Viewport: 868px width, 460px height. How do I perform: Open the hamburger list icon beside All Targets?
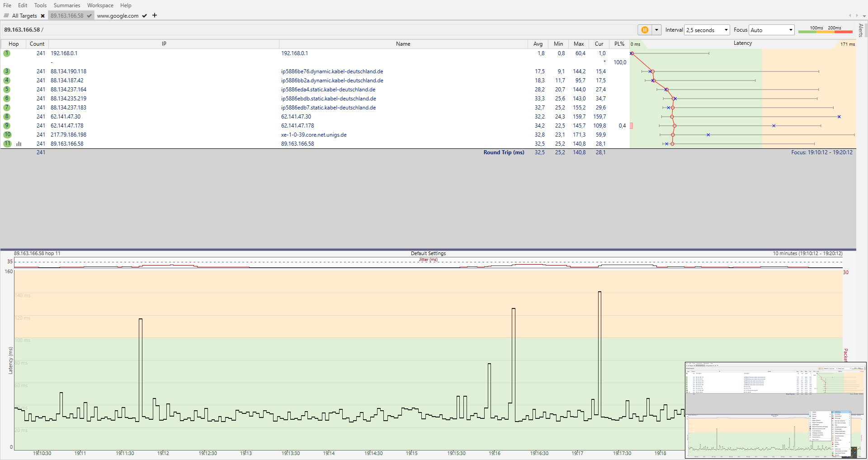[x=6, y=16]
